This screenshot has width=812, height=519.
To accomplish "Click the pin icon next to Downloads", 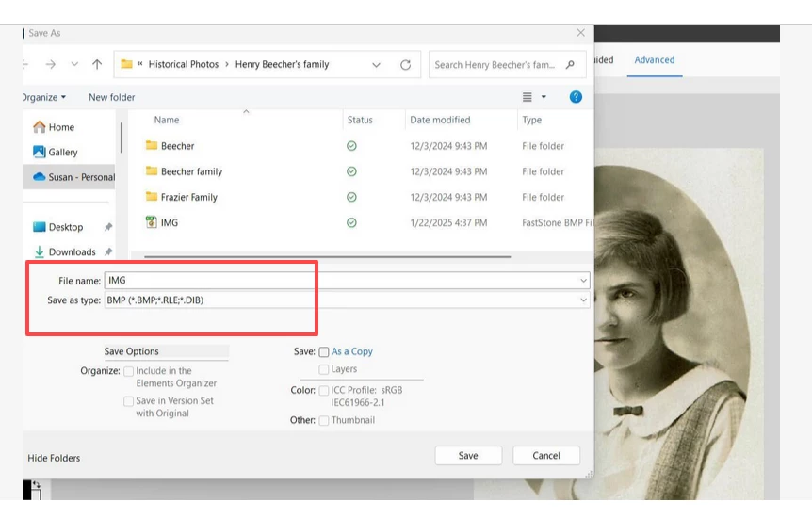I will tap(108, 252).
